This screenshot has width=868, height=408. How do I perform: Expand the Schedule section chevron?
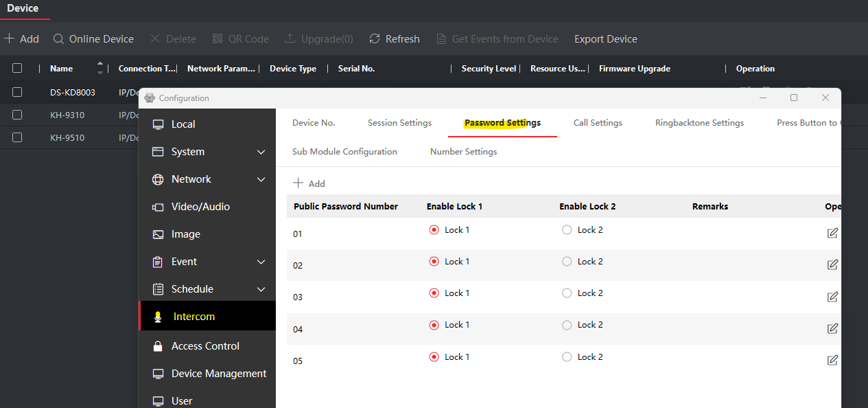coord(261,289)
